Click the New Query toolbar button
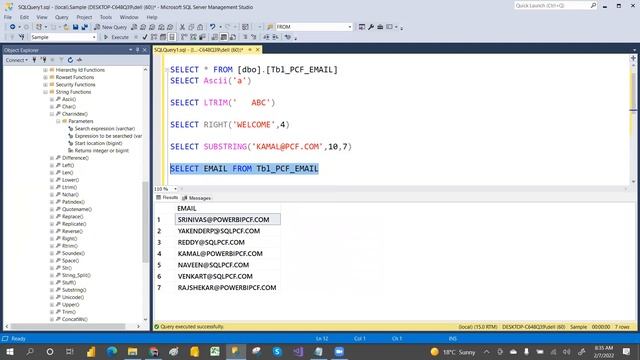640x360 pixels. click(x=111, y=27)
